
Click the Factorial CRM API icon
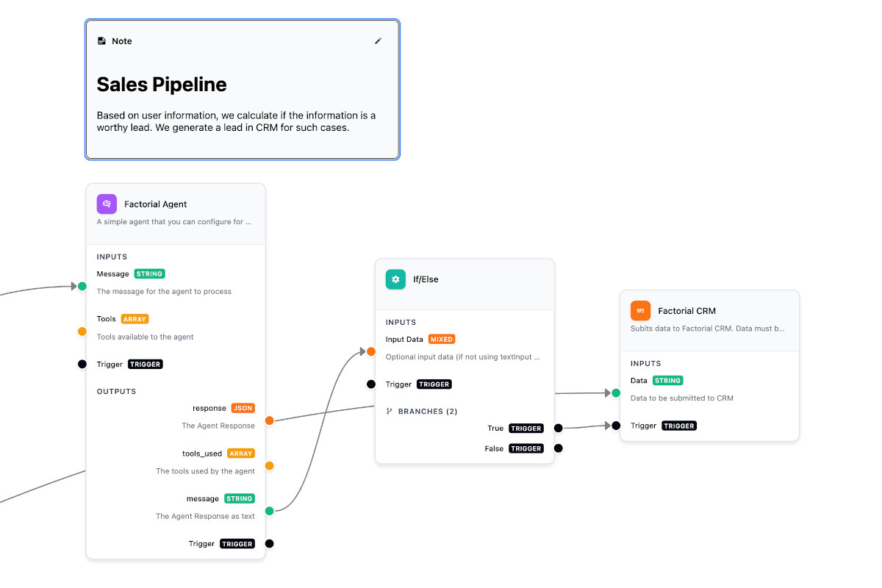[640, 310]
